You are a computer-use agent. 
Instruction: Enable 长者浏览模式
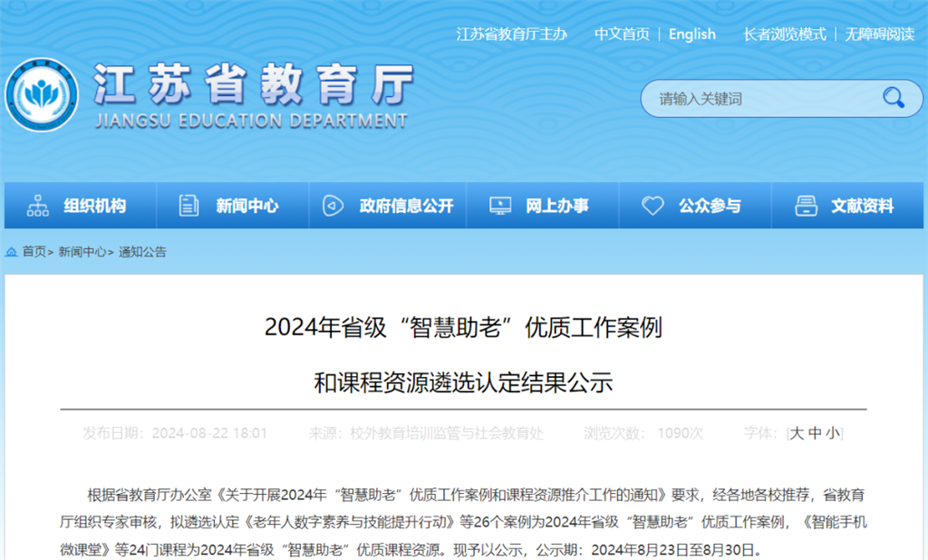click(x=785, y=34)
